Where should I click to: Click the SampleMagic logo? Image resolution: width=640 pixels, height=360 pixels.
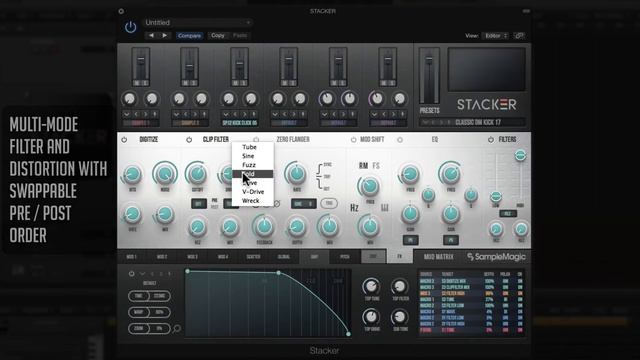(496, 257)
